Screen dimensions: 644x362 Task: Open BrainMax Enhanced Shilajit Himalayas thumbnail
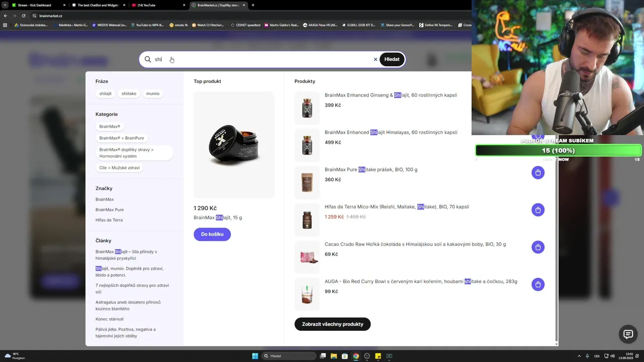[307, 145]
